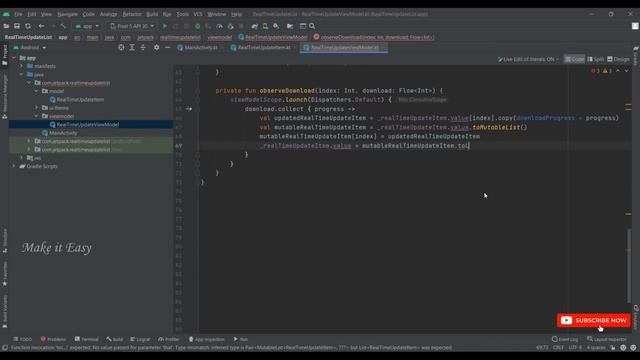Image resolution: width=640 pixels, height=360 pixels.
Task: Click the Open file toolbar icon
Action: pos(6,26)
